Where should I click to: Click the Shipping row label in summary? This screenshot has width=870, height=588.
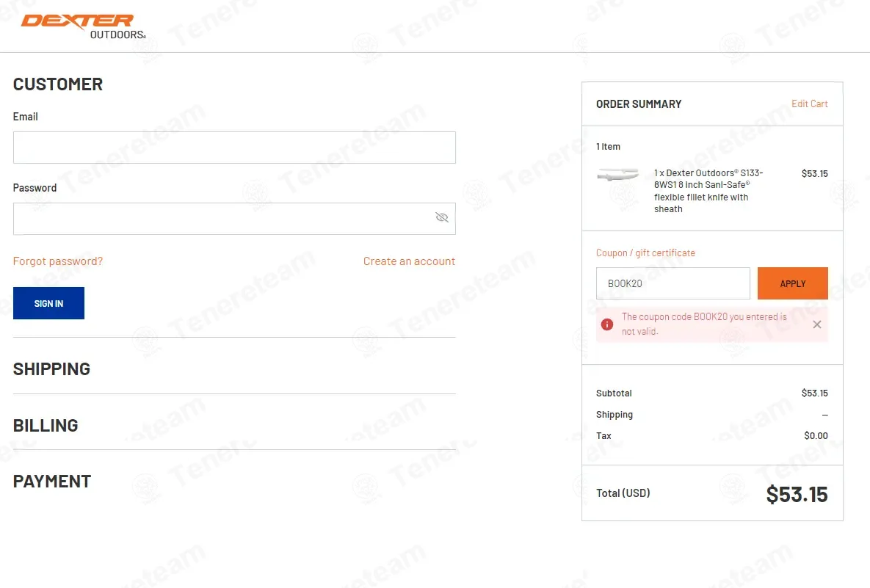click(x=615, y=414)
